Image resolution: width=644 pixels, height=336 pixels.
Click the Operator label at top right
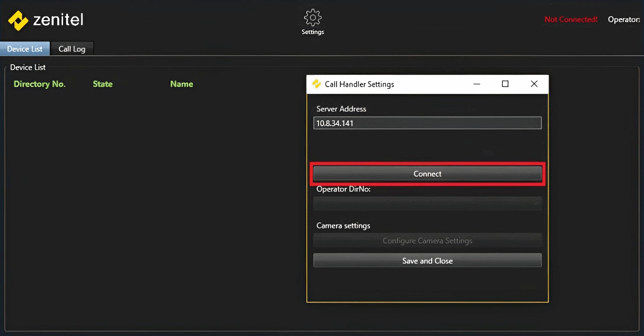pos(624,19)
